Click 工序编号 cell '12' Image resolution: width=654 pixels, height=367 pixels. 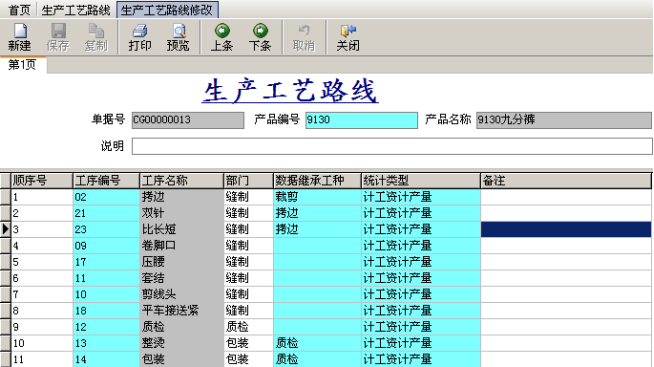106,327
